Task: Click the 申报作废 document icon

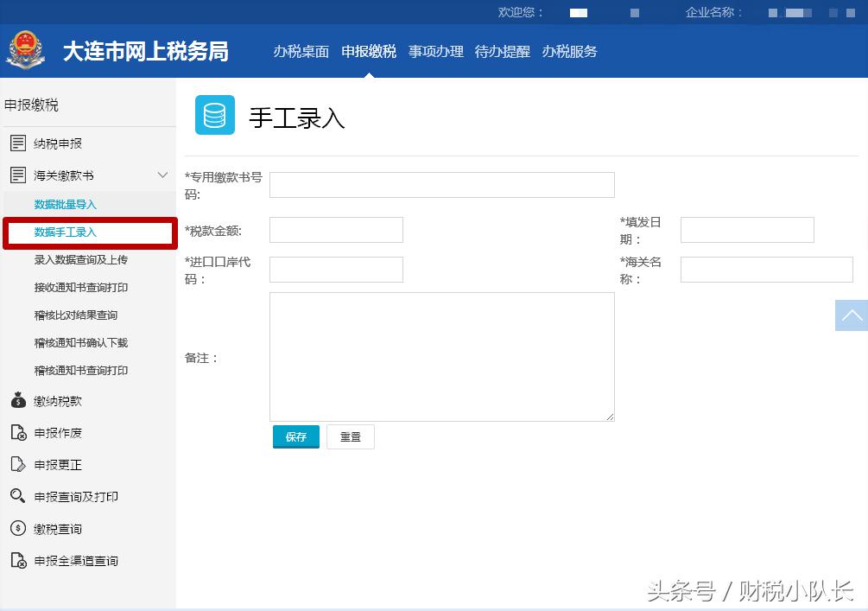Action: tap(18, 432)
